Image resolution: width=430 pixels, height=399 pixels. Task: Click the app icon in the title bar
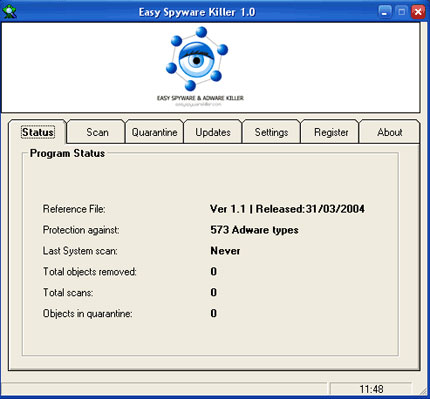point(9,12)
